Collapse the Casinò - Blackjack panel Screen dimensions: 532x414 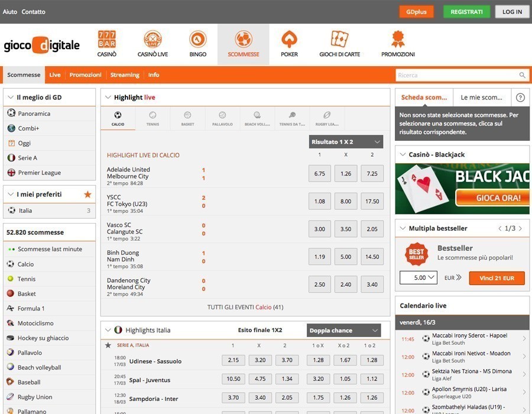403,154
